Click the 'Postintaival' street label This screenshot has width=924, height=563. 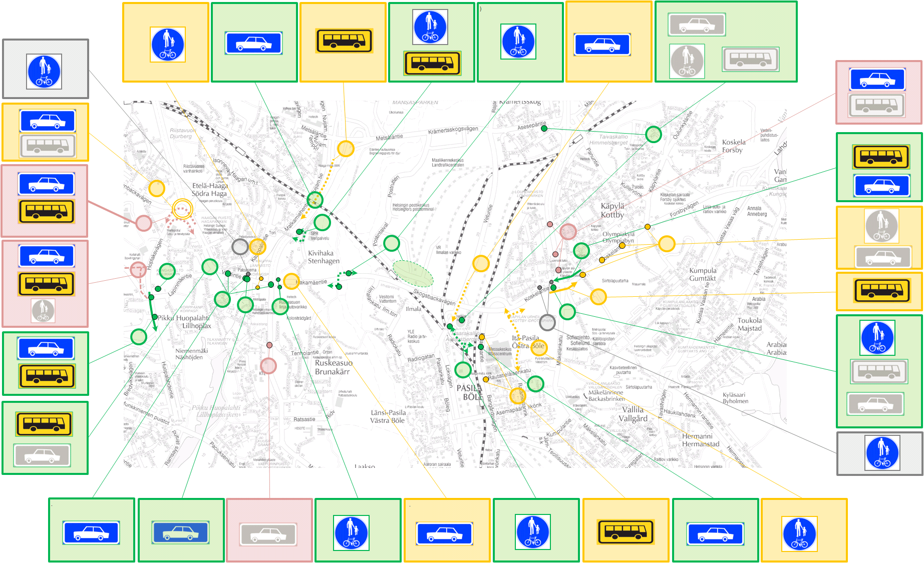coord(381,235)
